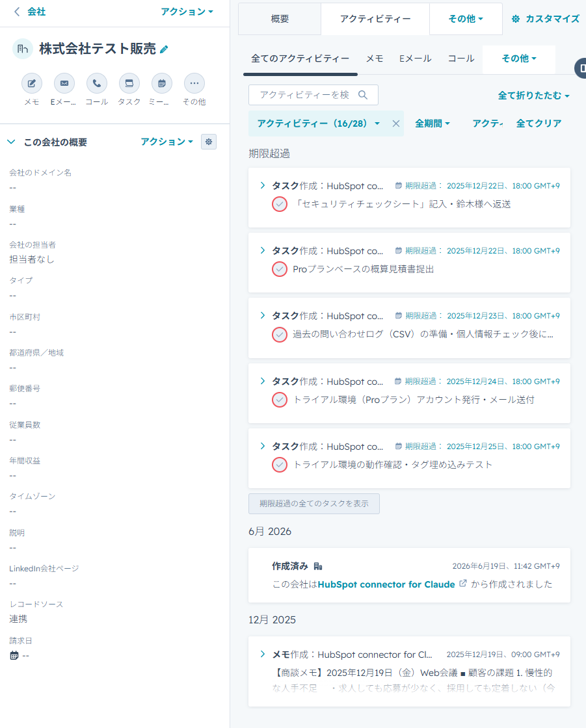Open HubSpot connector for Claude link
This screenshot has height=728, width=586.
coord(386,584)
